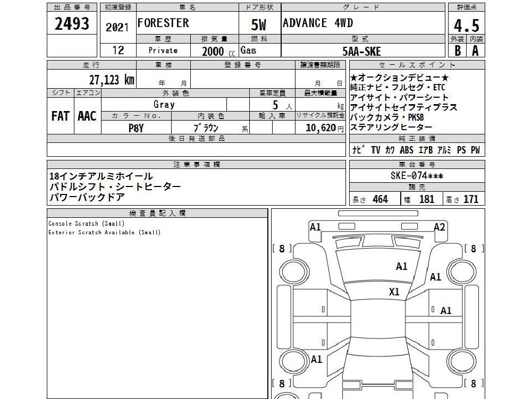The width and height of the screenshot is (532, 399).
Task: Select the 純正ナビ・フルセグ・ETC line
Action: tap(398, 88)
